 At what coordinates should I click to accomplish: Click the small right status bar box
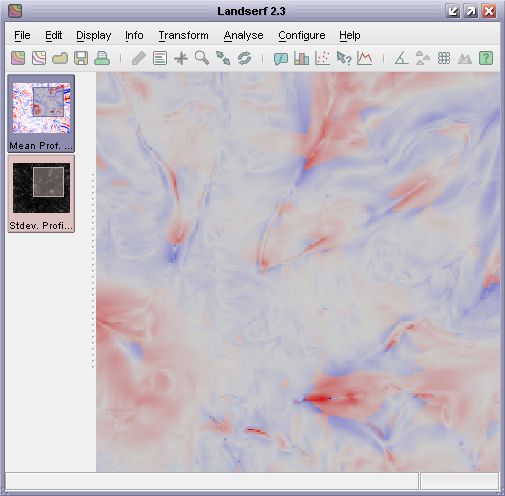pos(460,481)
